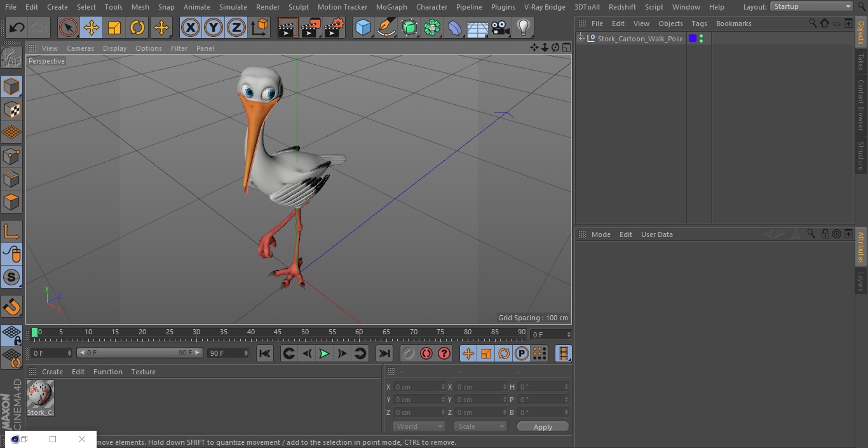Toggle position keyframe recording
The width and height of the screenshot is (868, 448).
coord(468,353)
